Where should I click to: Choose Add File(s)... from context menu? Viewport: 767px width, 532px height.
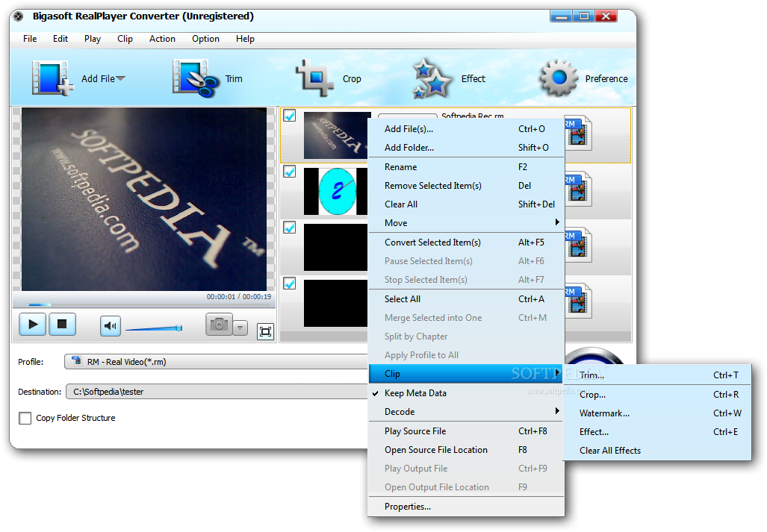466,129
